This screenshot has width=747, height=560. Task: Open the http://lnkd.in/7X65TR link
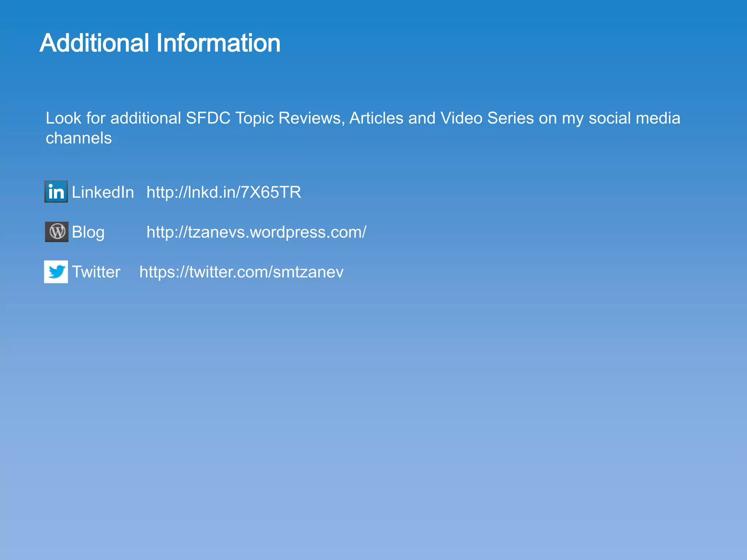click(224, 192)
